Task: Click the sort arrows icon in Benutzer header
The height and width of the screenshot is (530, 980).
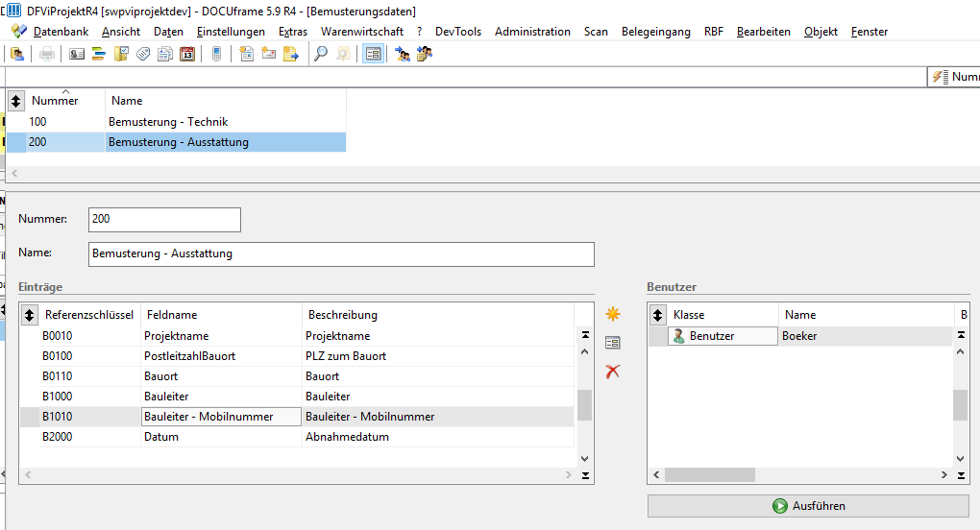Action: coord(657,315)
